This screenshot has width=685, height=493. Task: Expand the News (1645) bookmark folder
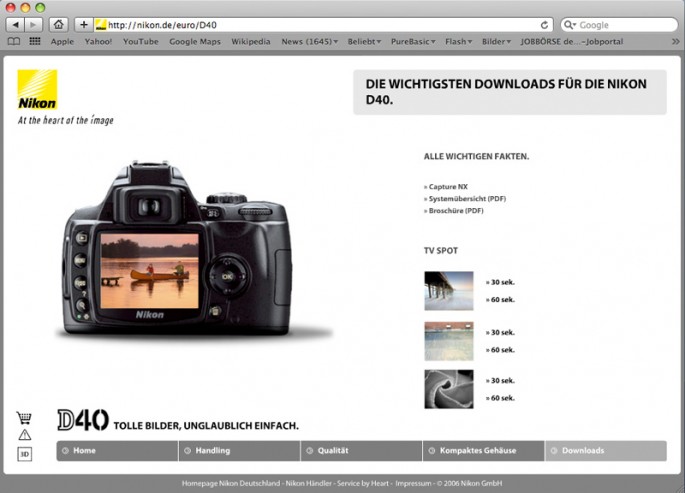(x=310, y=41)
